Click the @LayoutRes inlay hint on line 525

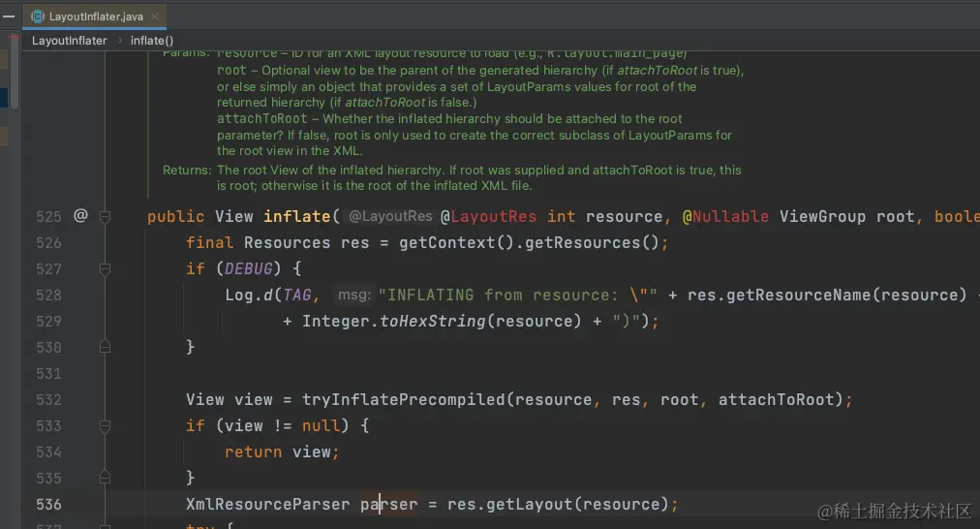(390, 216)
